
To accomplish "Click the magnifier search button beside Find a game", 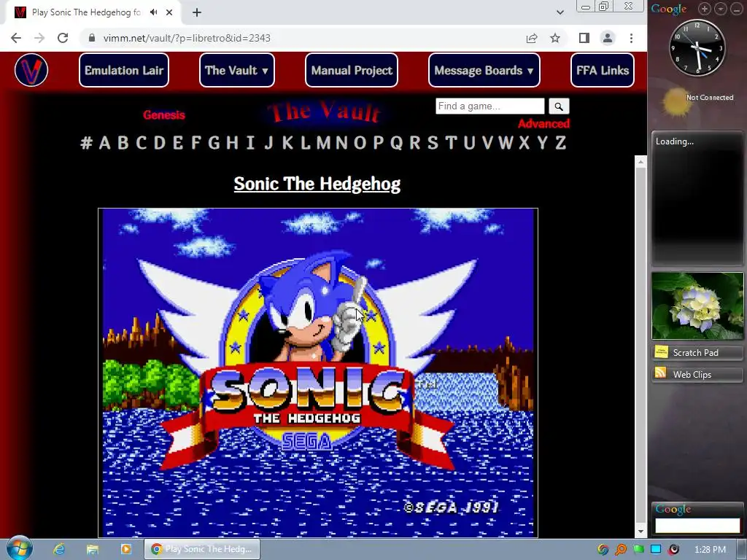I will pos(559,106).
